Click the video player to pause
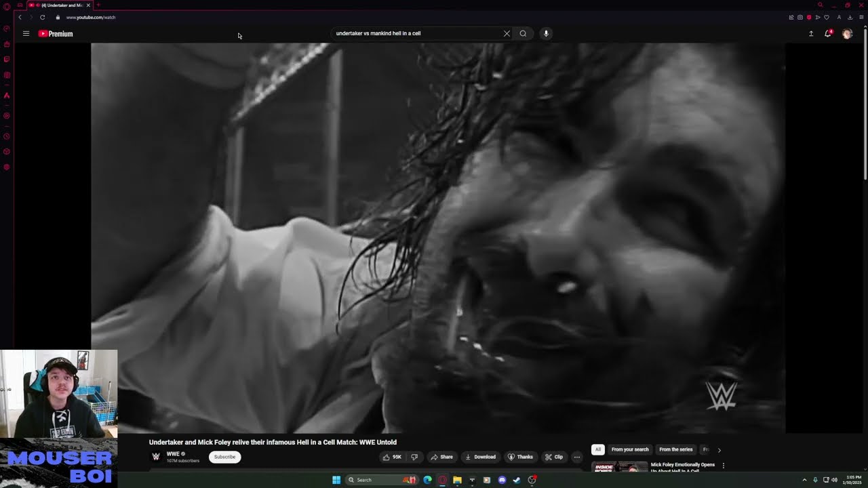The image size is (868, 488). click(438, 238)
